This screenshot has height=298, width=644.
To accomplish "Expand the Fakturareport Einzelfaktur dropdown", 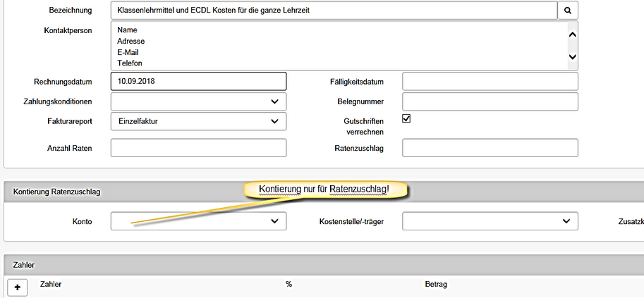I will pos(198,121).
